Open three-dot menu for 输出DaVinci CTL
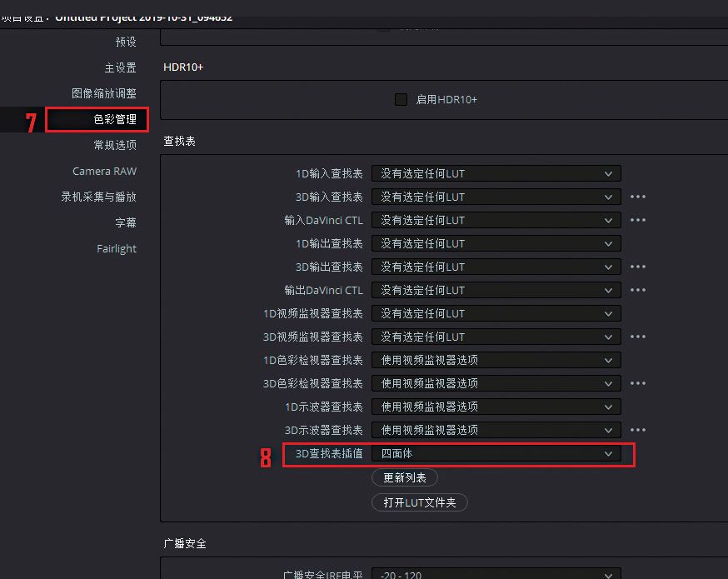The image size is (728, 579). pos(637,290)
